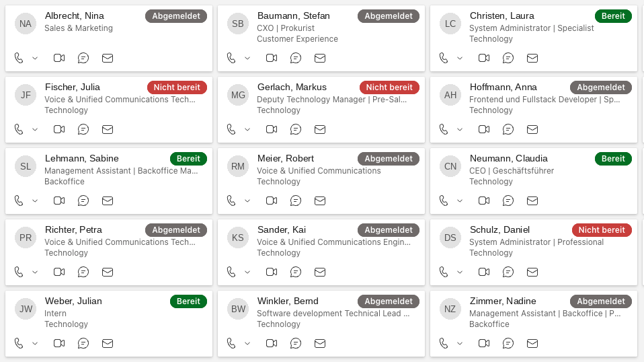Image resolution: width=644 pixels, height=362 pixels.
Task: Call Meier, Robert via phone icon
Action: click(231, 201)
